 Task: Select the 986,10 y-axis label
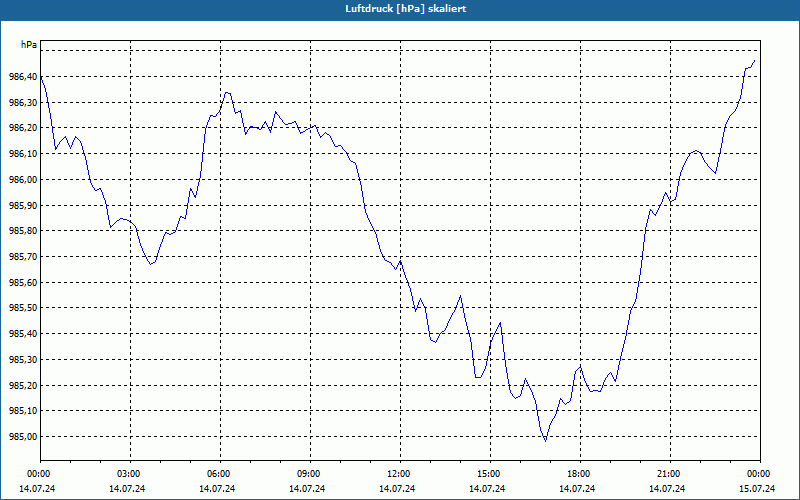pos(23,154)
